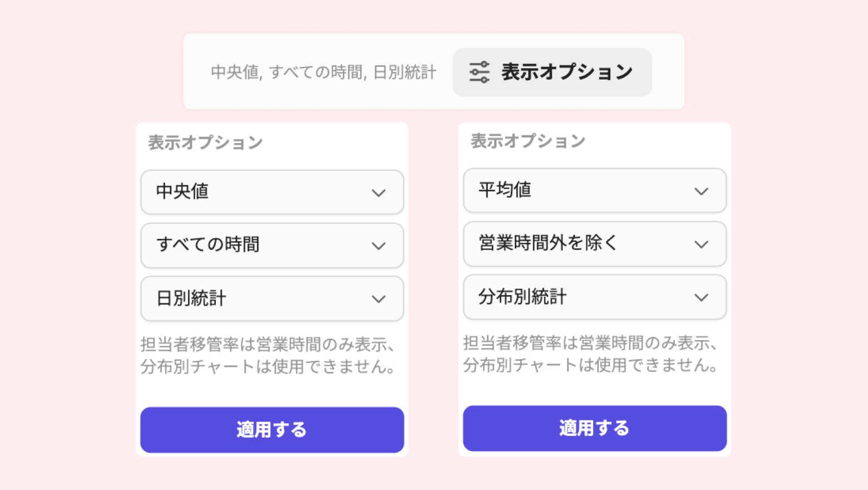The width and height of the screenshot is (868, 490).
Task: Open the 表示オプション button at top
Action: point(552,72)
